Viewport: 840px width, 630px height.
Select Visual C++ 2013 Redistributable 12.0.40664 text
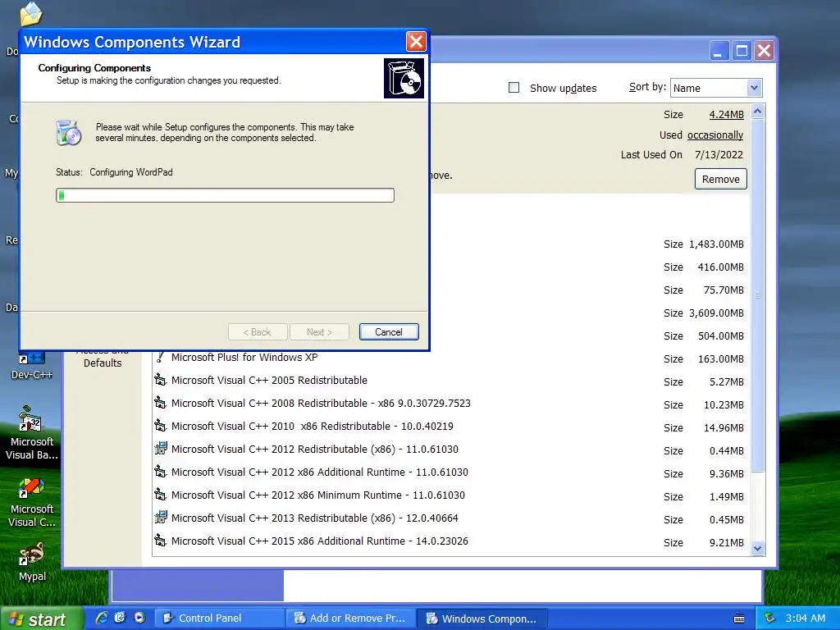click(x=315, y=518)
